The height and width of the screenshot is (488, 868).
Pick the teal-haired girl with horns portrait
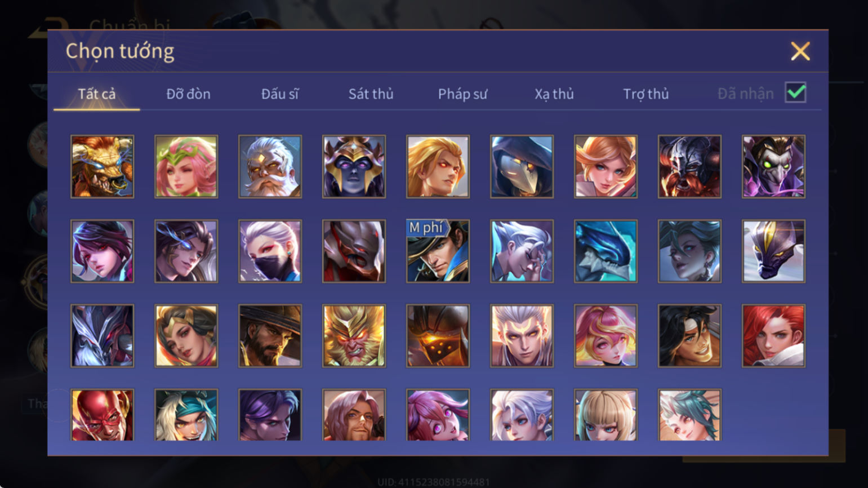click(x=690, y=415)
